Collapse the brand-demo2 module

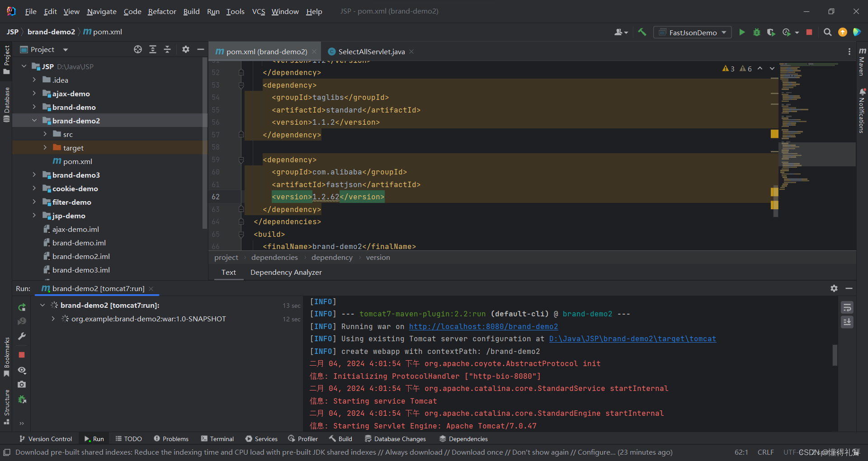click(34, 121)
